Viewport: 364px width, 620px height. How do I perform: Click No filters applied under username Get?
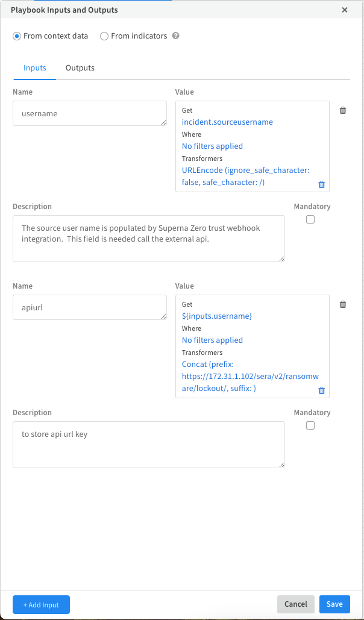(212, 146)
